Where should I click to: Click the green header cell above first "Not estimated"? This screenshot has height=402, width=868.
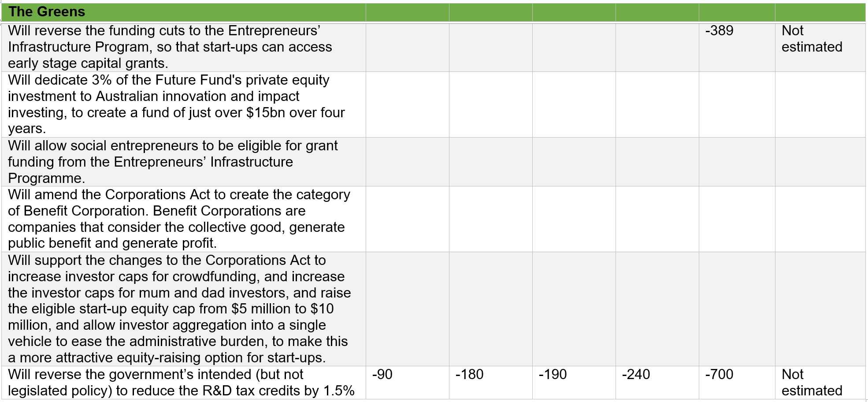tap(820, 12)
